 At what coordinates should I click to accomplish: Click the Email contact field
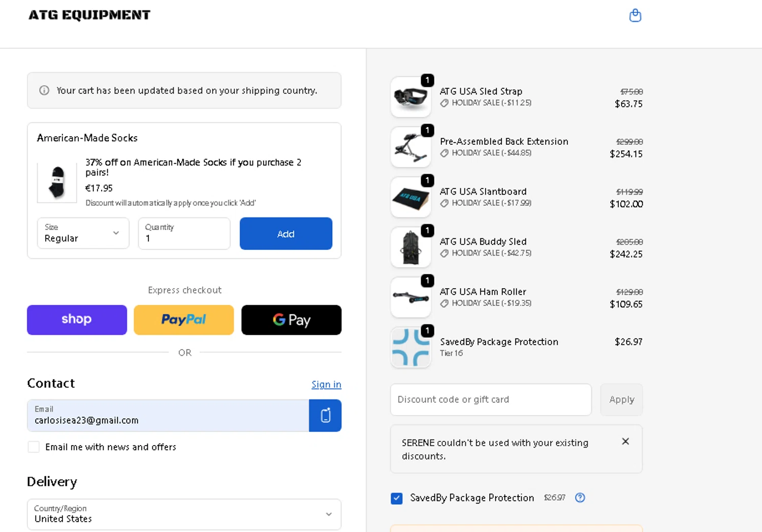click(168, 416)
